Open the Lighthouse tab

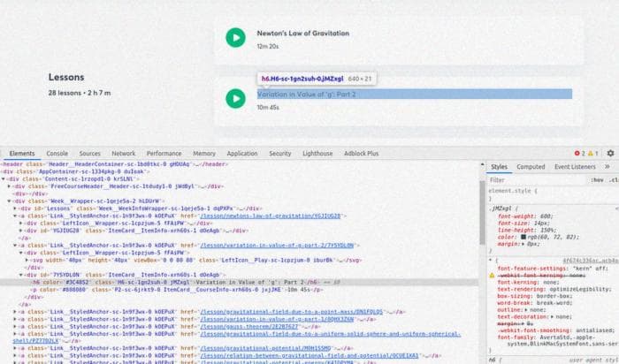point(317,154)
